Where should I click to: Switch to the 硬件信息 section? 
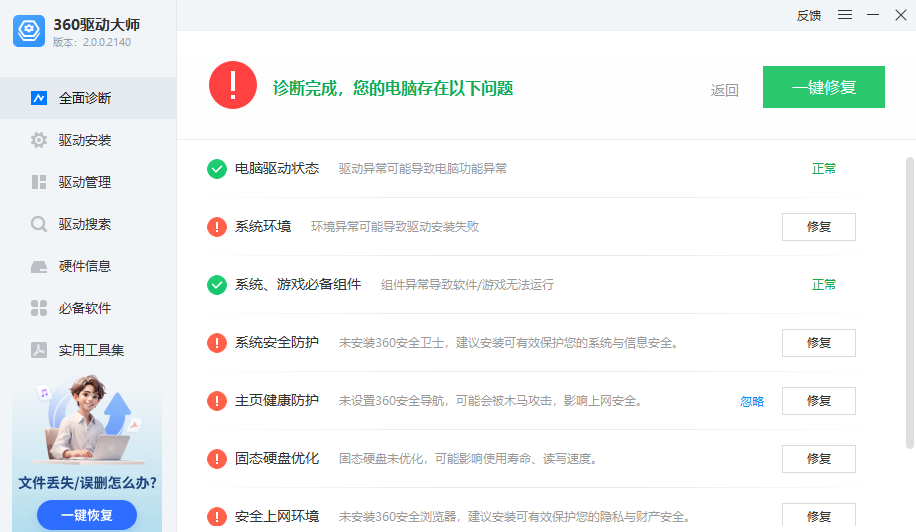click(85, 266)
